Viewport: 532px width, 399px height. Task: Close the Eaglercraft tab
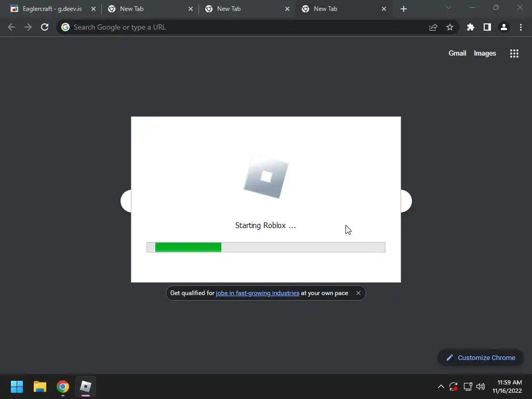pyautogui.click(x=94, y=9)
